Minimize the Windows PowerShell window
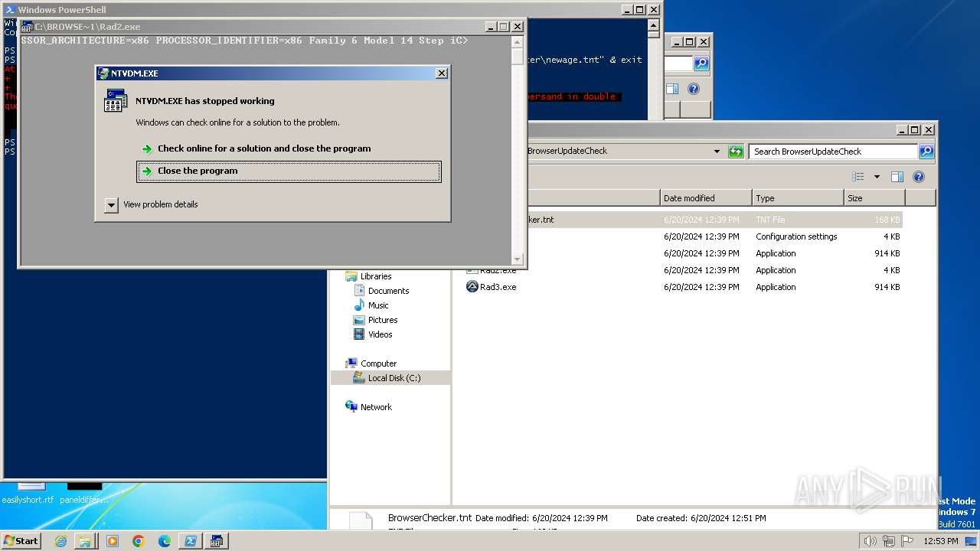Viewport: 980px width, 551px height. (x=626, y=10)
